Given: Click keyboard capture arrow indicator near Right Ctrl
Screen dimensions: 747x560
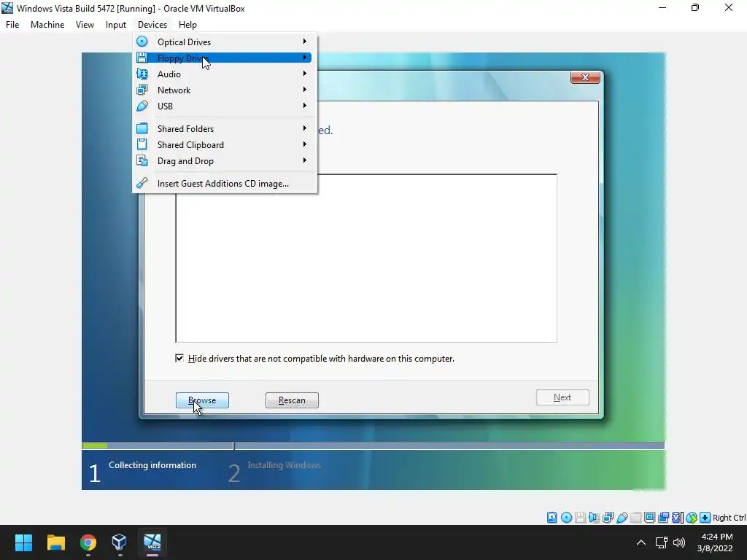Looking at the screenshot, I should click(x=705, y=518).
